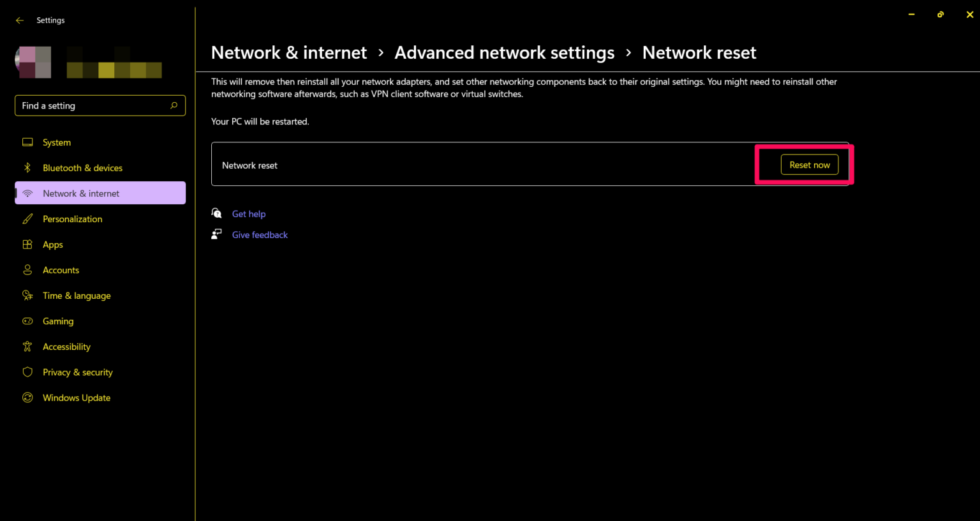Select the Privacy & security shield icon

(x=27, y=372)
